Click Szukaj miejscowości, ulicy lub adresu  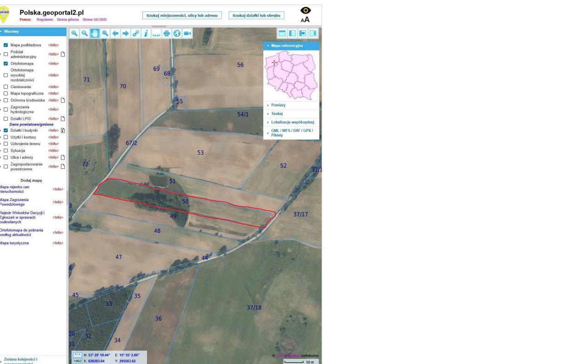pos(182,16)
